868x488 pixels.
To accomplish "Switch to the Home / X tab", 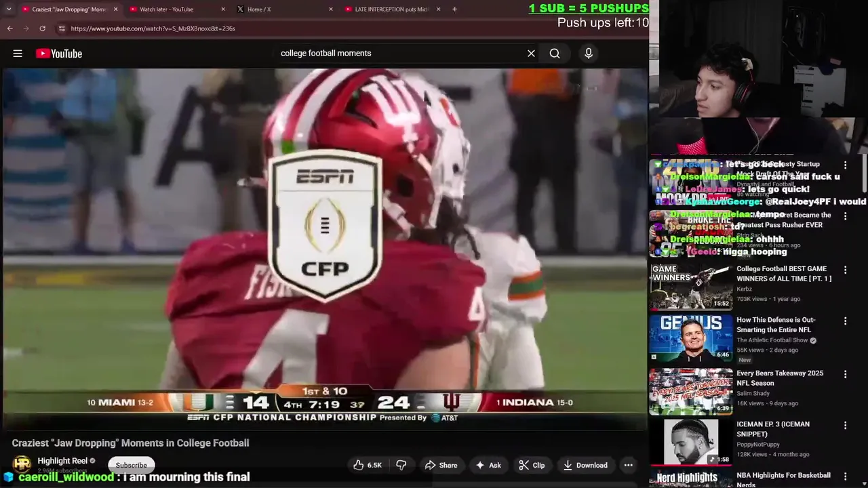I will [x=285, y=9].
